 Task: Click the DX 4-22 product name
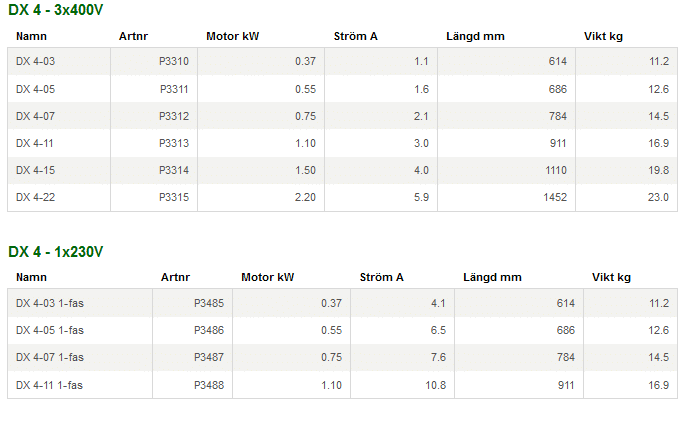36,197
